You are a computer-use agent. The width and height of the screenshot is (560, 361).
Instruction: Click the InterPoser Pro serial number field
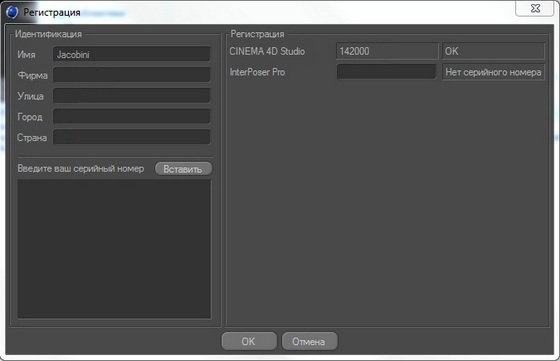(x=386, y=72)
